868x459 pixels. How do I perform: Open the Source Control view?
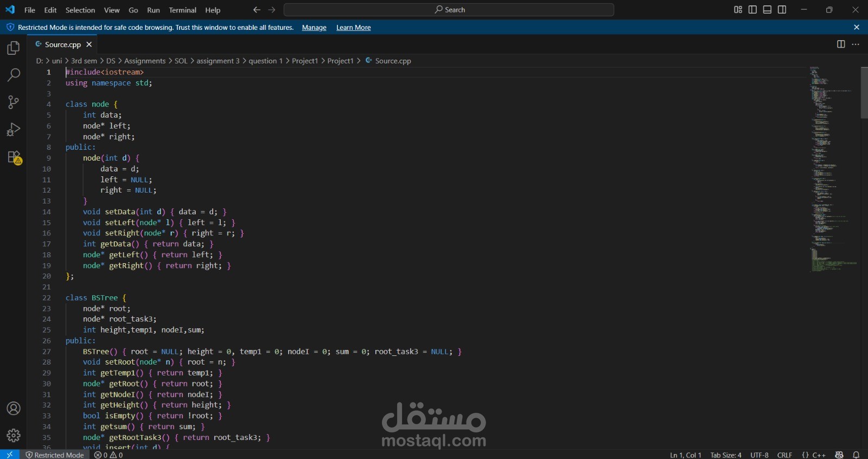point(14,102)
